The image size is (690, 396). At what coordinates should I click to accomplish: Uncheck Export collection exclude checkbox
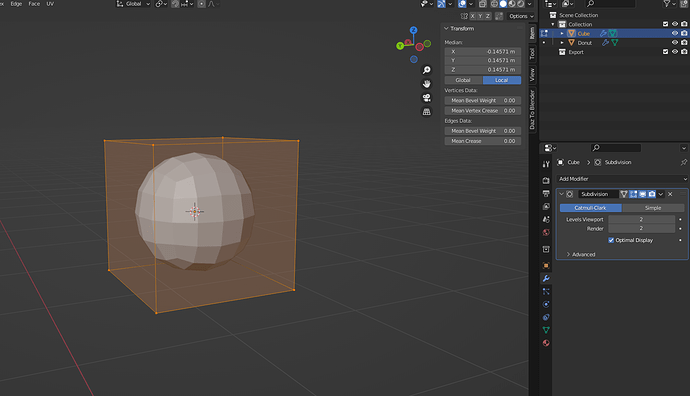click(665, 51)
